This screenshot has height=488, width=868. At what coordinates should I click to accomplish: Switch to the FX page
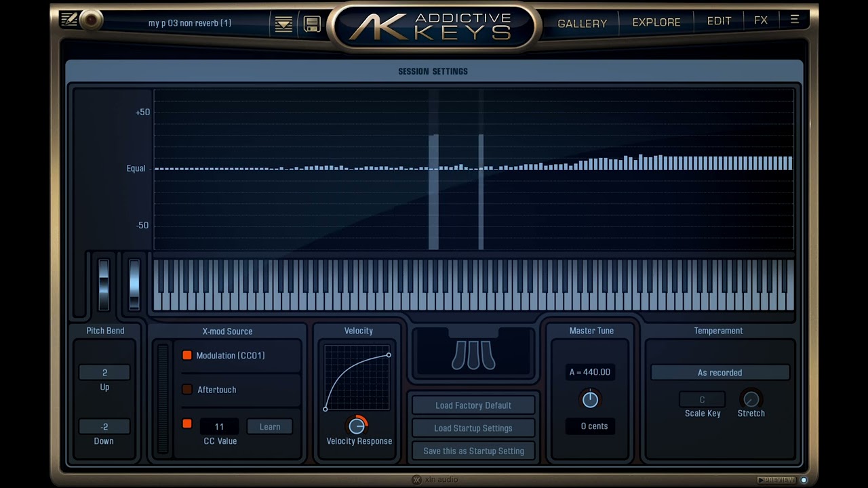pyautogui.click(x=761, y=20)
